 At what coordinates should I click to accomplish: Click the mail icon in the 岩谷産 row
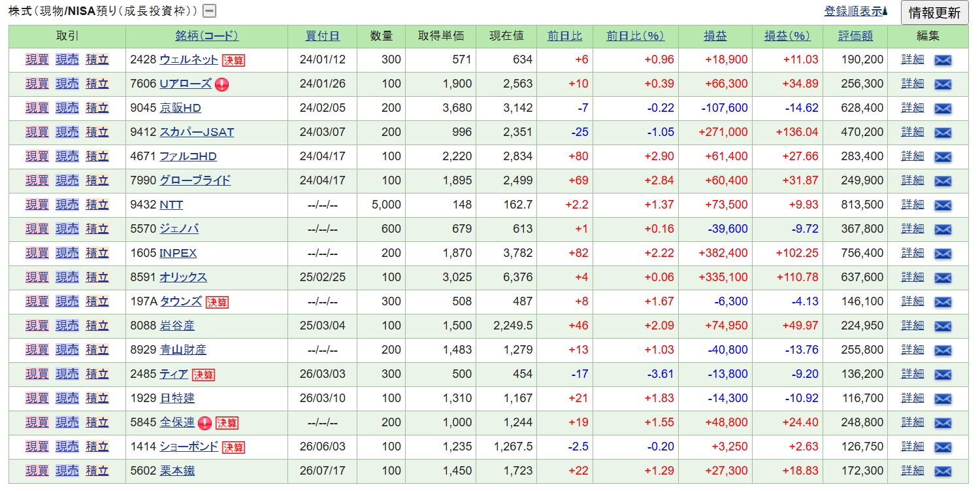click(x=943, y=326)
